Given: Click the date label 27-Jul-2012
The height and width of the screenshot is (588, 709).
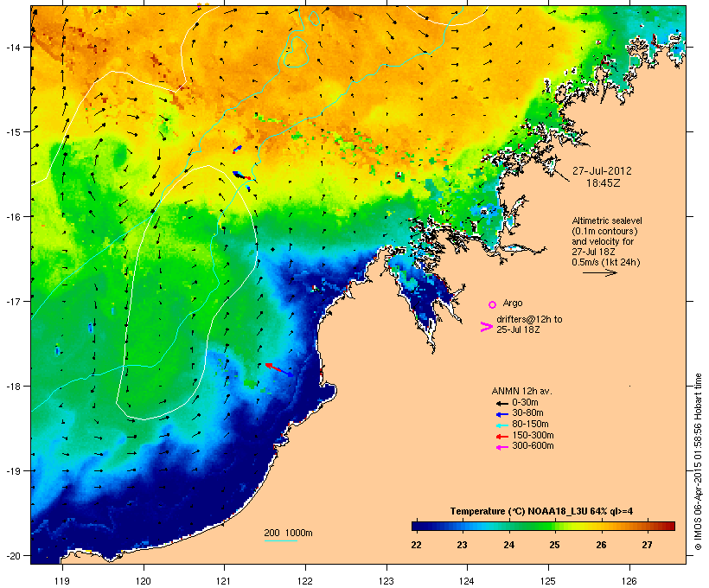Looking at the screenshot, I should [x=602, y=171].
